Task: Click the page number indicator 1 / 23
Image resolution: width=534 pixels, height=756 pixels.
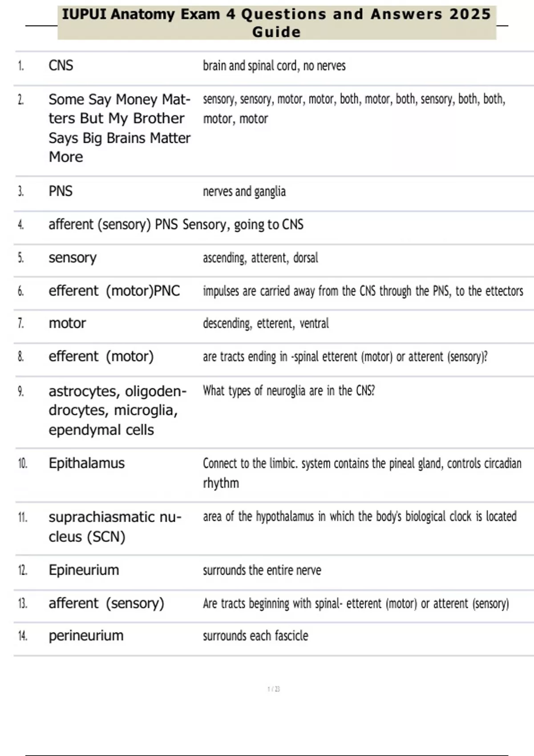Action: click(x=274, y=689)
